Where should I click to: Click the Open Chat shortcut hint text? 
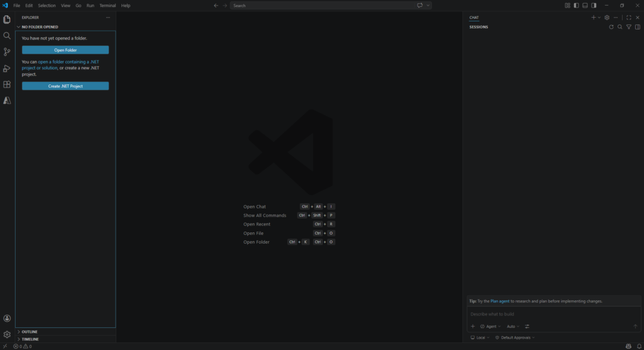coord(255,207)
